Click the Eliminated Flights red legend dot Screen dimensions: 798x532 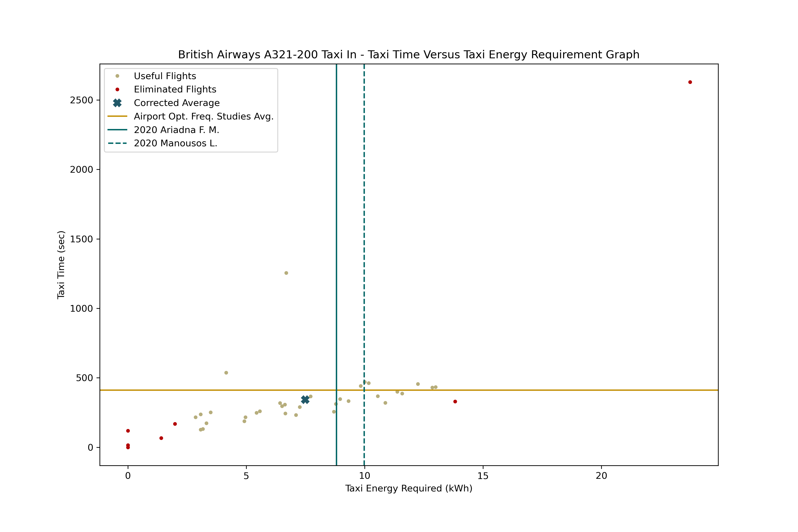tap(117, 90)
